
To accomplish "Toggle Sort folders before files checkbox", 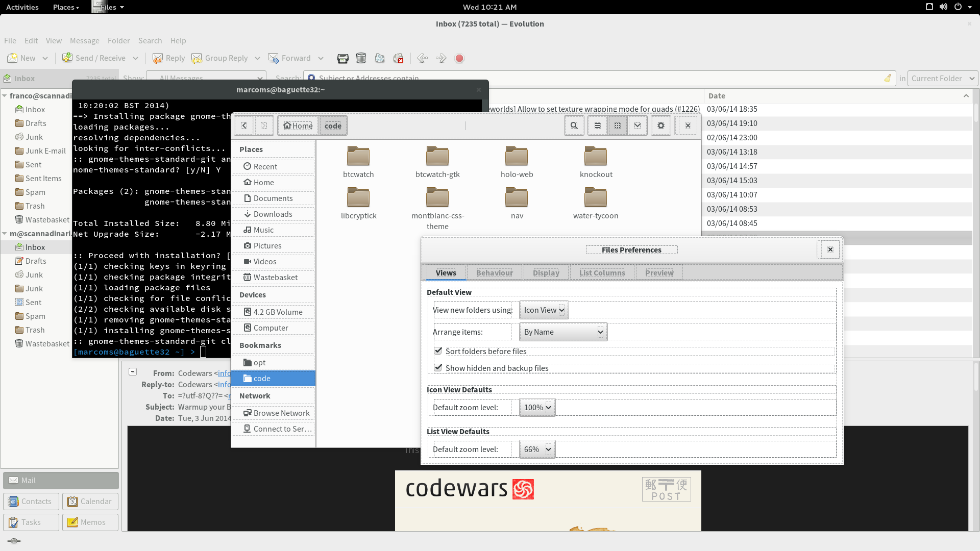I will (x=438, y=351).
